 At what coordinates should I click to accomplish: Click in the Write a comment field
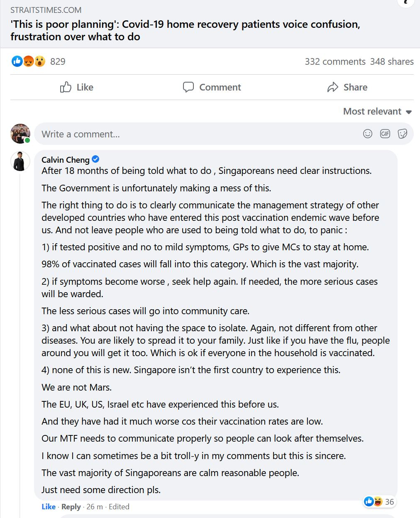click(x=199, y=134)
